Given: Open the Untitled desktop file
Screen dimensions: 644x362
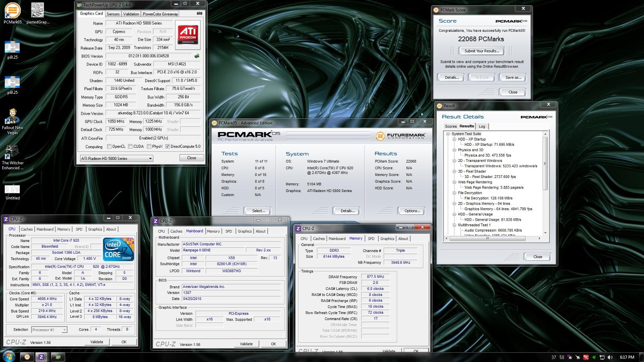Looking at the screenshot, I should tap(12, 192).
